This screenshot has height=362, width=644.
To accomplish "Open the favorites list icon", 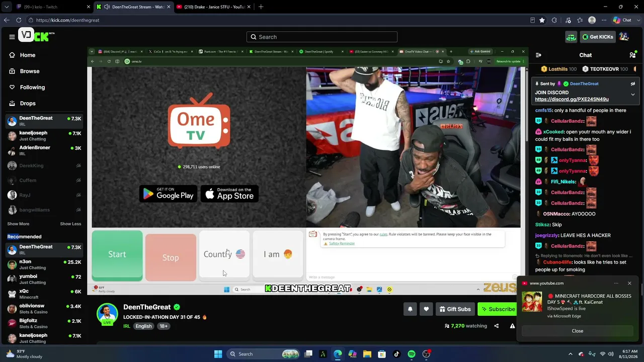I will click(x=581, y=20).
